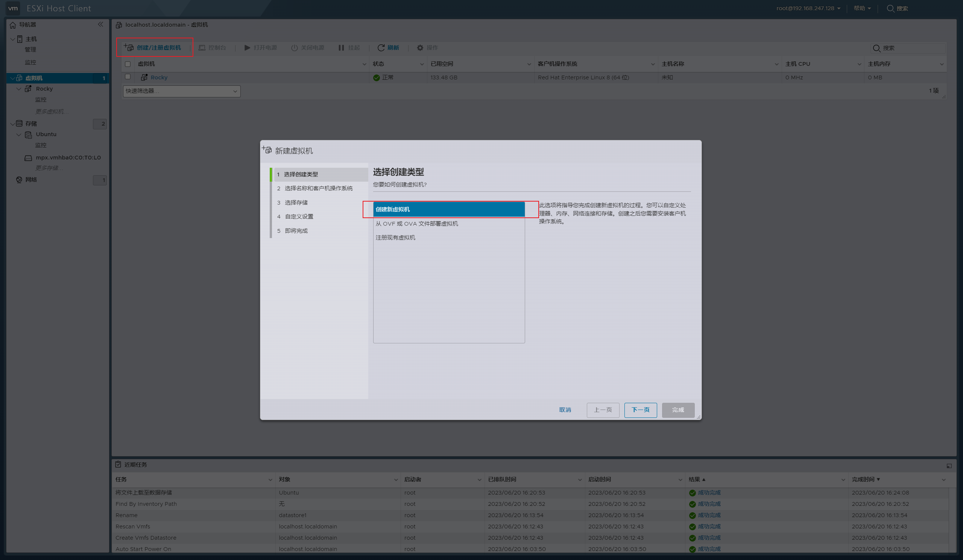Click the page title VM icon
963x560 pixels.
pos(119,25)
